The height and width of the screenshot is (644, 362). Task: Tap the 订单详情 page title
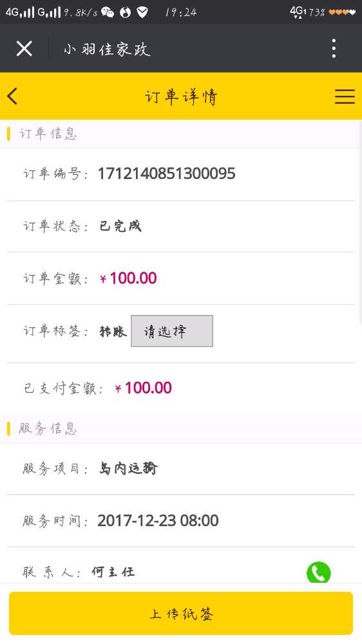coord(181,97)
